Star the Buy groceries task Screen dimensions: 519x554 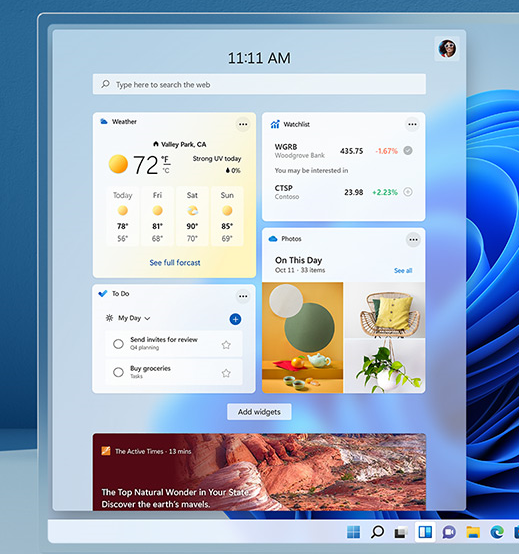(226, 373)
